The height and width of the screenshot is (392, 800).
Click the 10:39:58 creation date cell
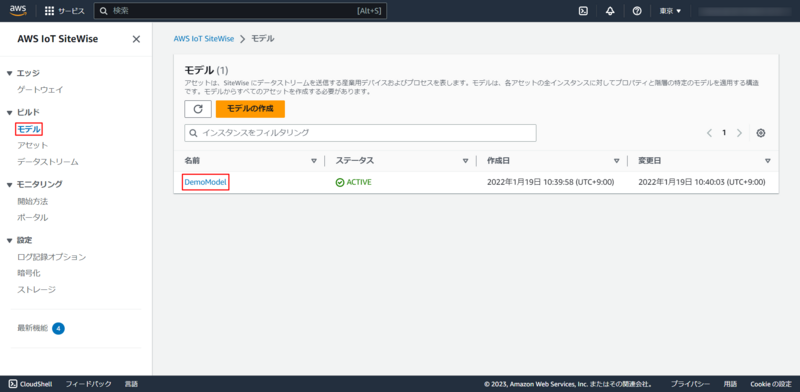[x=551, y=182]
